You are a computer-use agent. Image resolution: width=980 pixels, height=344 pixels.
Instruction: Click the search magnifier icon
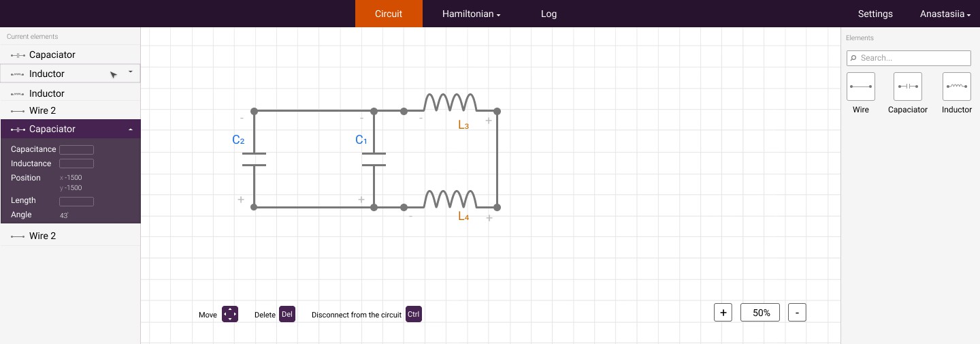click(854, 58)
